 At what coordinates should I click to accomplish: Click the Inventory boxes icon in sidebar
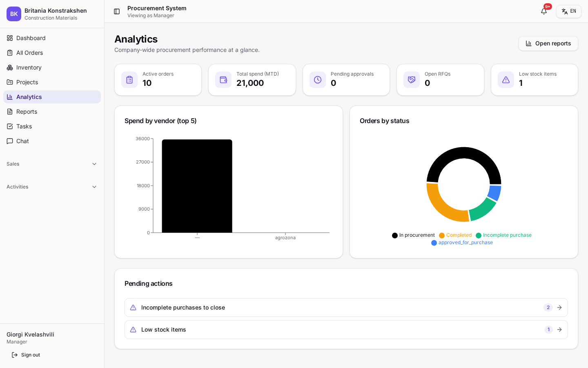click(x=10, y=67)
